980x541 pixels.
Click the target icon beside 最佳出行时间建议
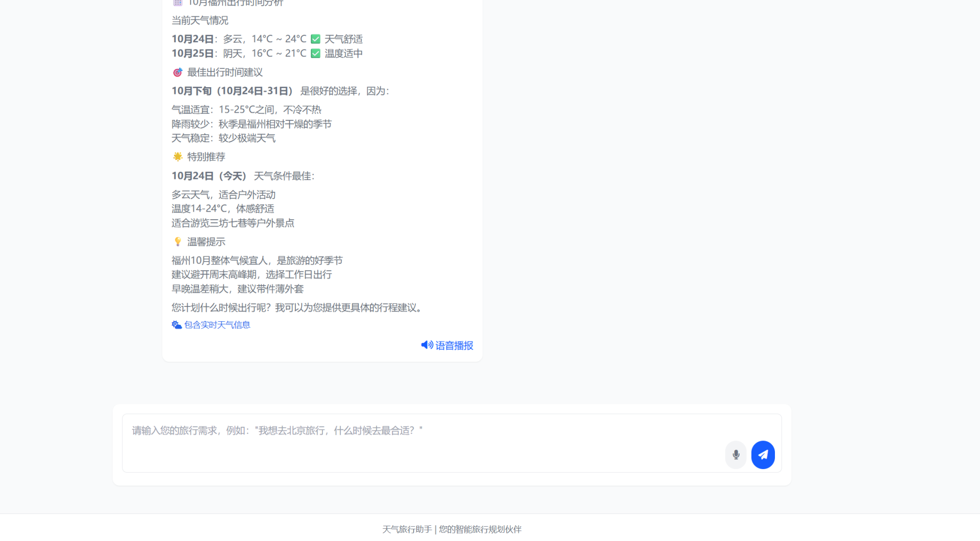click(178, 72)
